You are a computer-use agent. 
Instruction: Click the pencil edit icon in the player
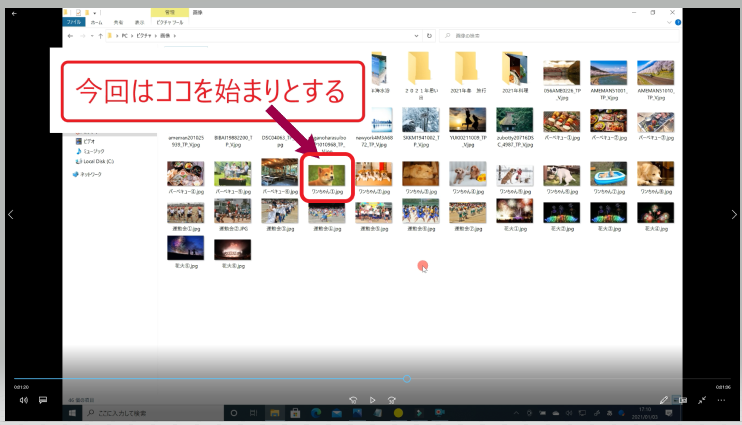(663, 400)
